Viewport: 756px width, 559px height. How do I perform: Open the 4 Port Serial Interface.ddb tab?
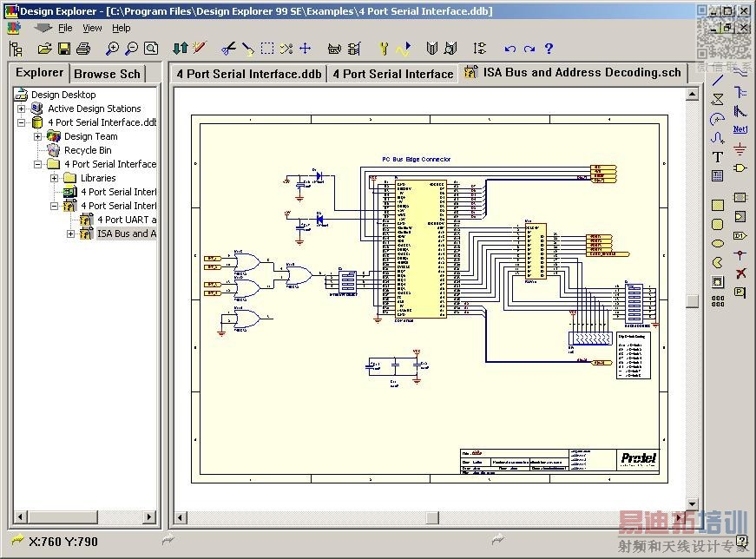[249, 74]
